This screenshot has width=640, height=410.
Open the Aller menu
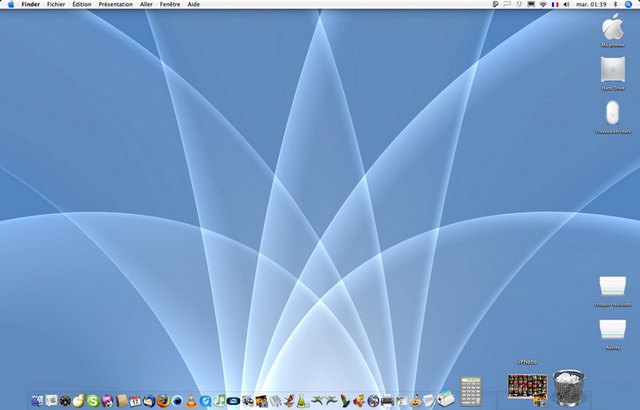pyautogui.click(x=146, y=4)
